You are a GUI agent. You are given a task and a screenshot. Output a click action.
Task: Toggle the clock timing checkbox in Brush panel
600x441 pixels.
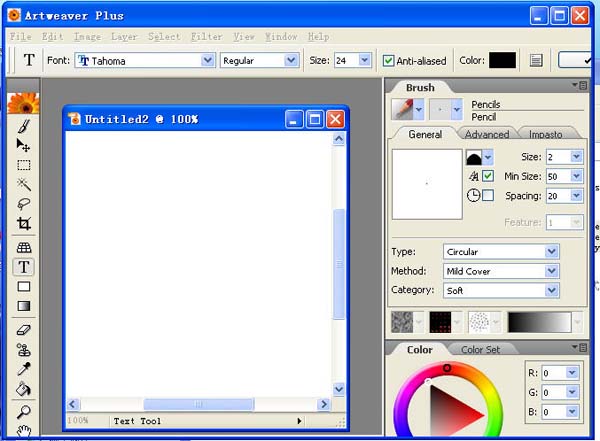[488, 195]
